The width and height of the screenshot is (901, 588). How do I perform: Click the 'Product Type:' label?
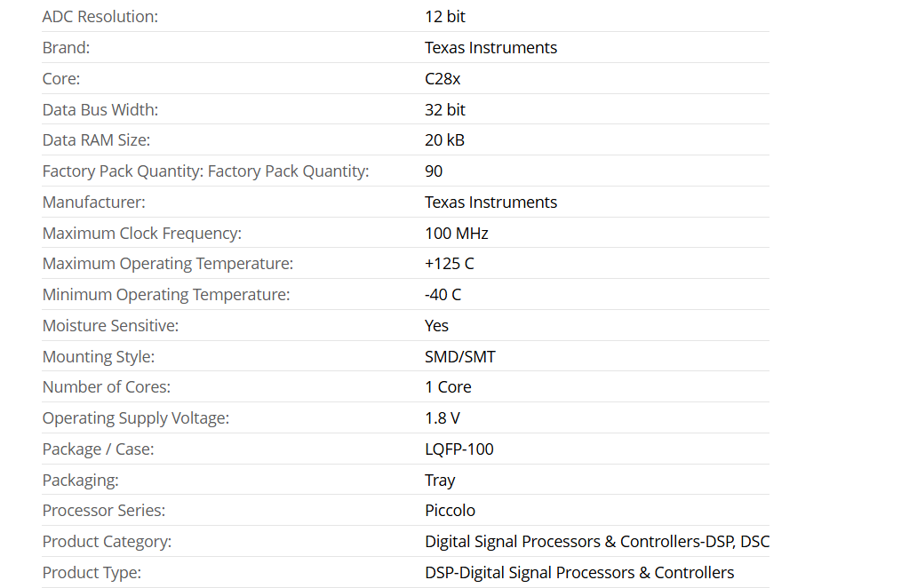coord(92,573)
